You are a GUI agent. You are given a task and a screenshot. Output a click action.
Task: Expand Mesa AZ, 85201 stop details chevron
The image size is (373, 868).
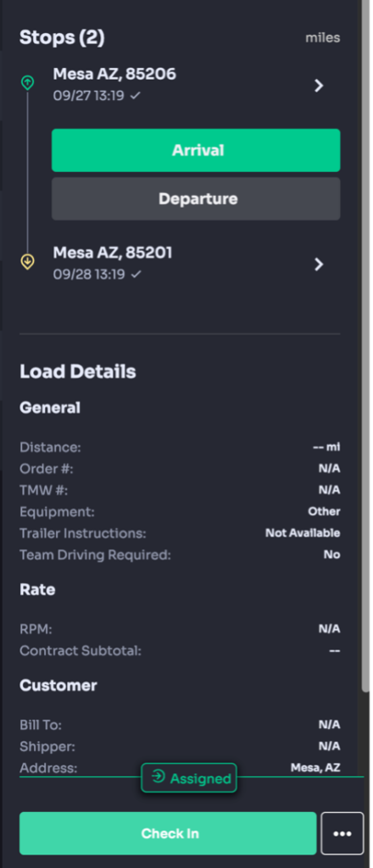coord(319,264)
